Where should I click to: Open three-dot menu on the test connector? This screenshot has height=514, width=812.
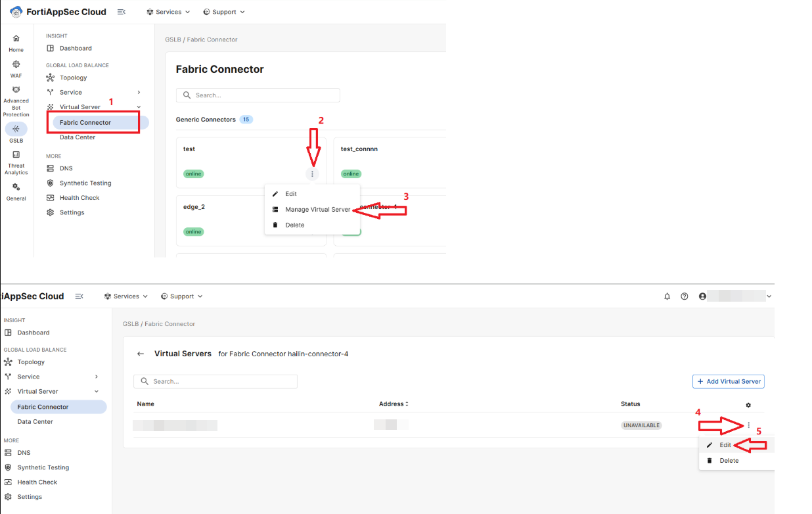coord(313,174)
